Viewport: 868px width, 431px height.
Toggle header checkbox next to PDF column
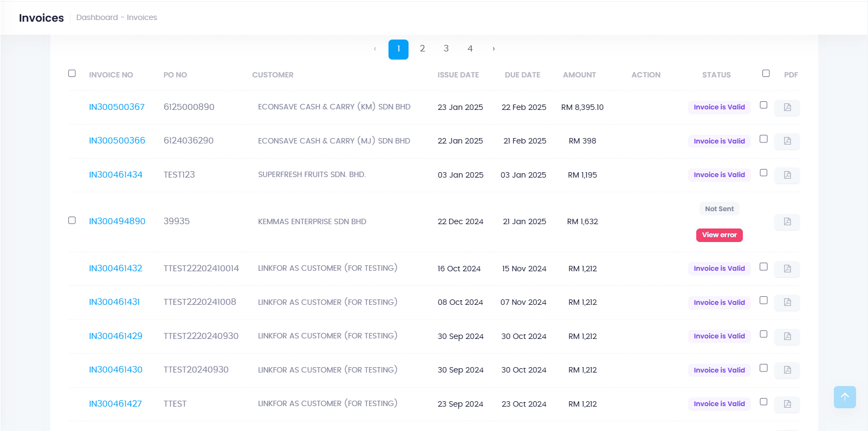766,73
